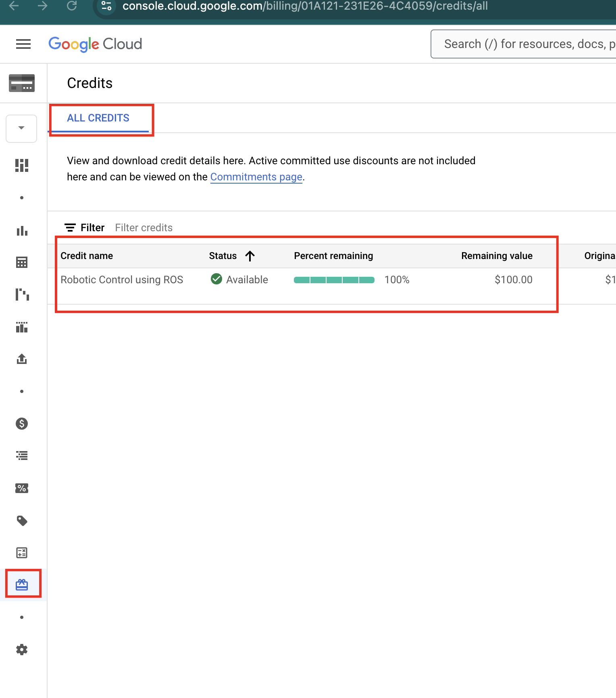Click the price tag icon in sidebar
Viewport: 616px width, 698px height.
point(22,520)
